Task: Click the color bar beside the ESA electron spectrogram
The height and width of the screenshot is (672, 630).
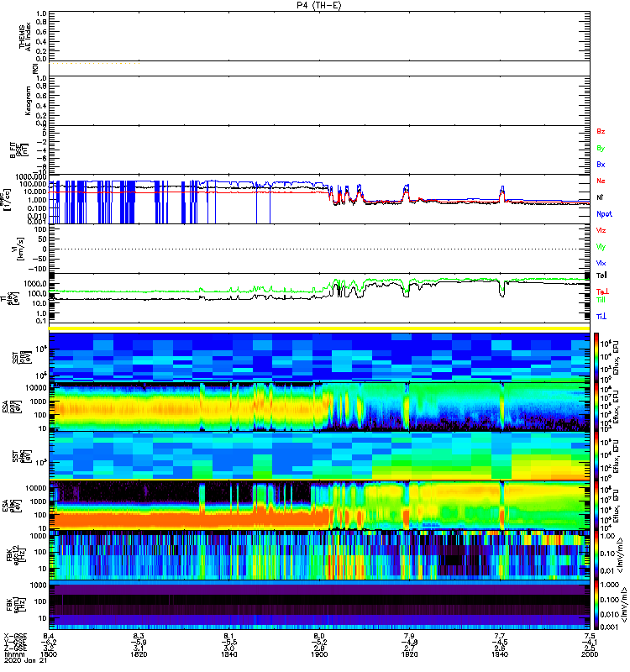Action: coord(596,506)
